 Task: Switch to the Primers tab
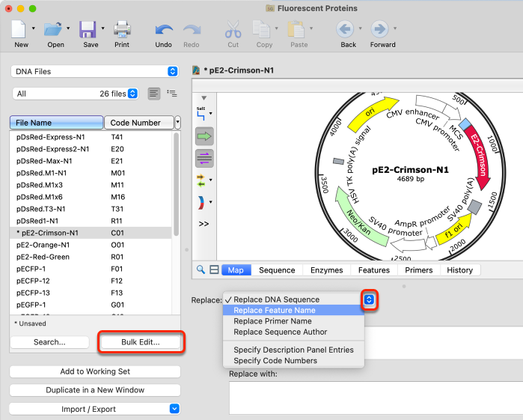click(x=418, y=270)
